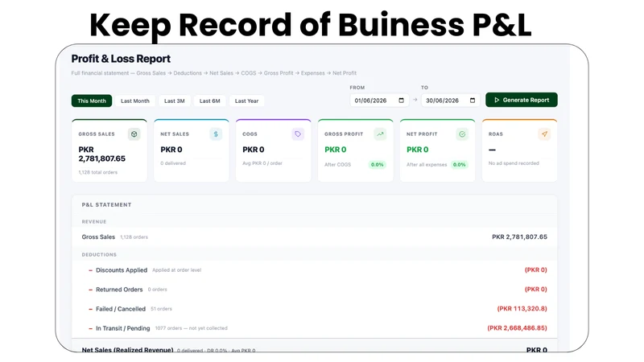Click Gross Profit 0.0% badge
Viewport: 644px width, 362px height.
pos(377,165)
